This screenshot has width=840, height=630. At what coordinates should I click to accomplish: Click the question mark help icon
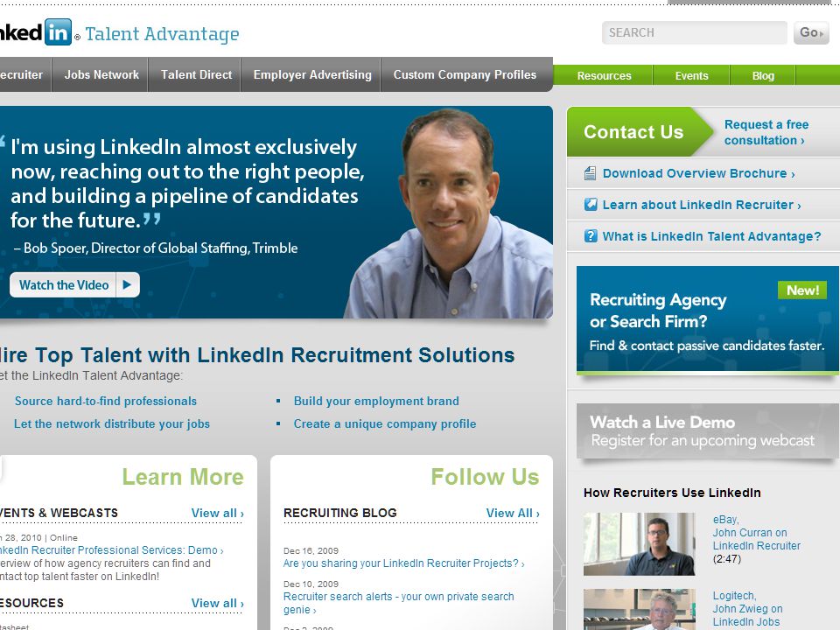point(591,235)
